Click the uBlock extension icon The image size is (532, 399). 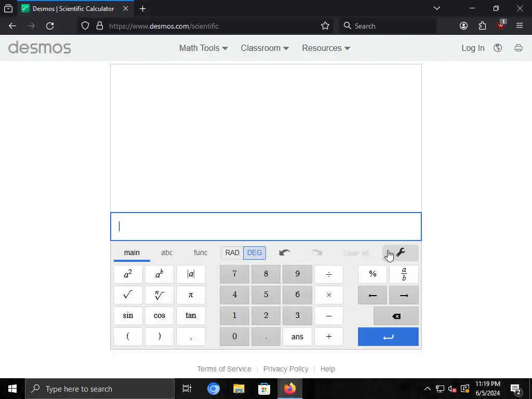pyautogui.click(x=501, y=25)
